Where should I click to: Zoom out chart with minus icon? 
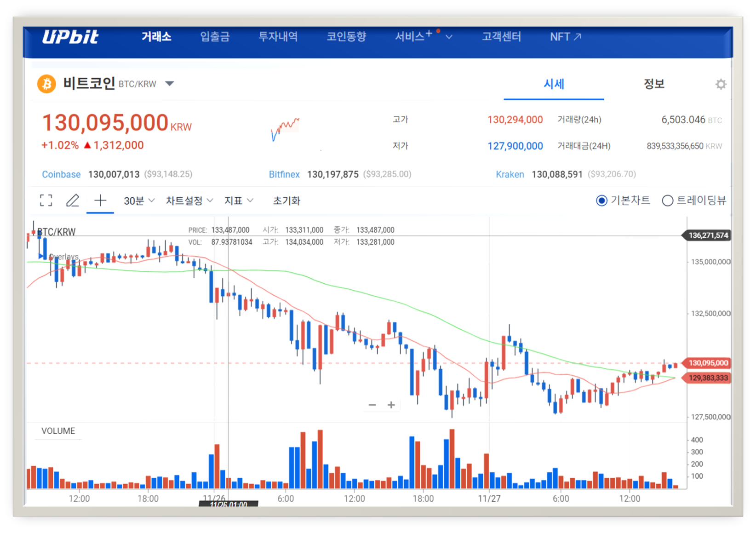pos(372,405)
